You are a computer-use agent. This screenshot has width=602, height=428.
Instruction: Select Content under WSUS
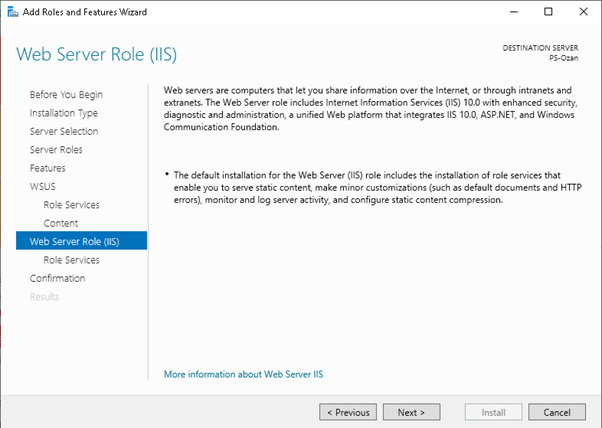pyautogui.click(x=60, y=223)
